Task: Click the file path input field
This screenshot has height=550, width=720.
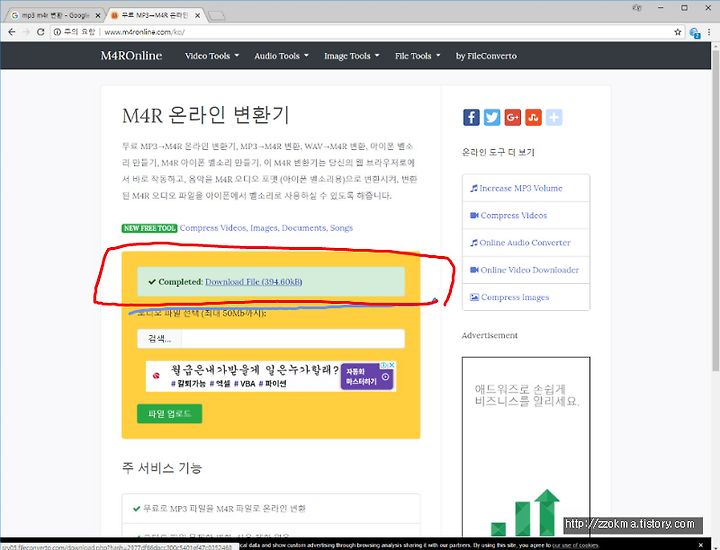Action: [293, 339]
